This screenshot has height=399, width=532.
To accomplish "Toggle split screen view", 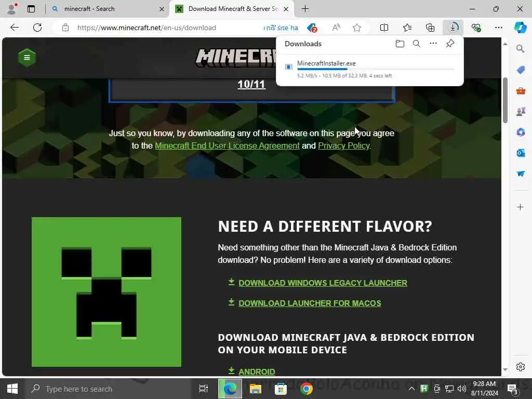I will (x=384, y=28).
